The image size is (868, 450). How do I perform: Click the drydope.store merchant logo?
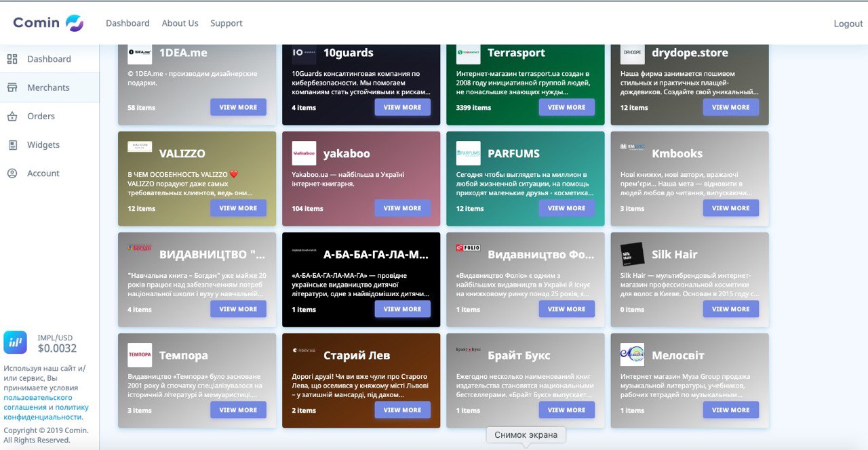(632, 53)
